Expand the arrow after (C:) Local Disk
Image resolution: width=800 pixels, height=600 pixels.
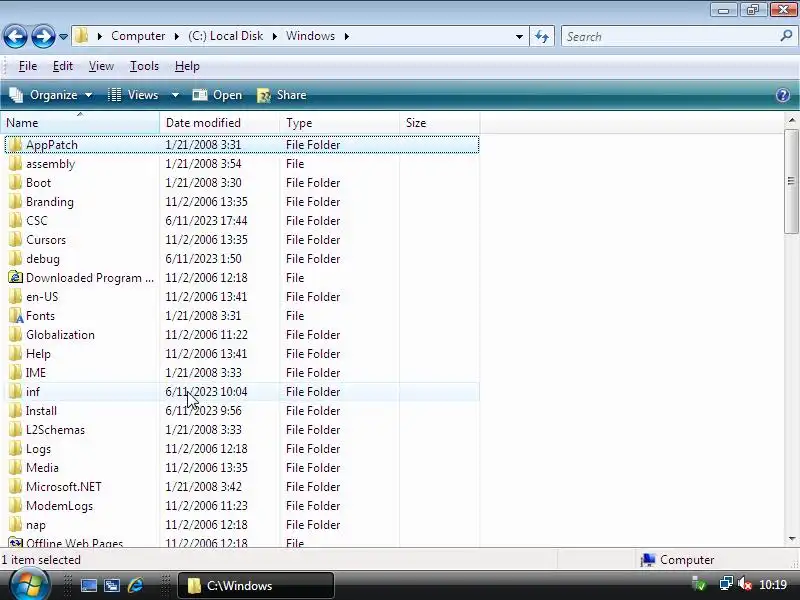coord(274,36)
